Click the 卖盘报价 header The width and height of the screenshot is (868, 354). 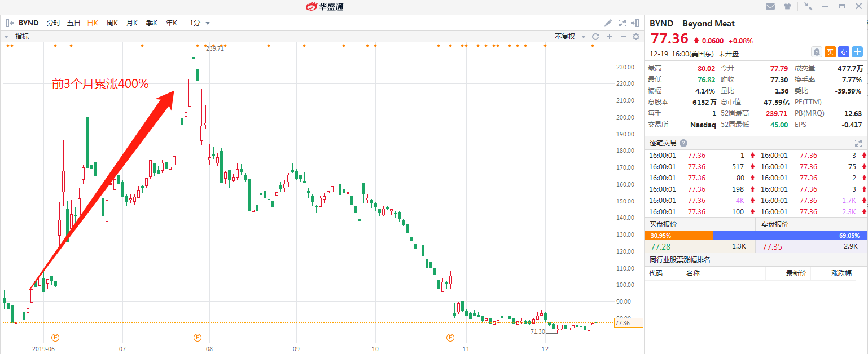pos(775,224)
